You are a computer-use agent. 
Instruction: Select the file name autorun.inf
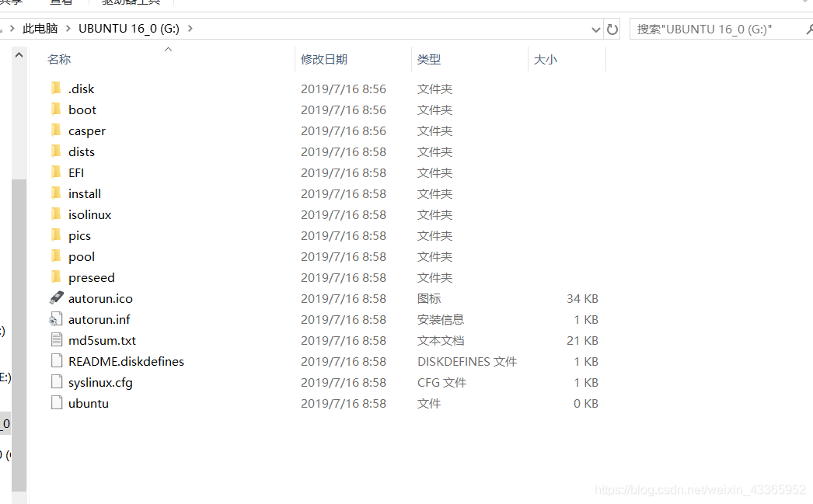coord(99,320)
